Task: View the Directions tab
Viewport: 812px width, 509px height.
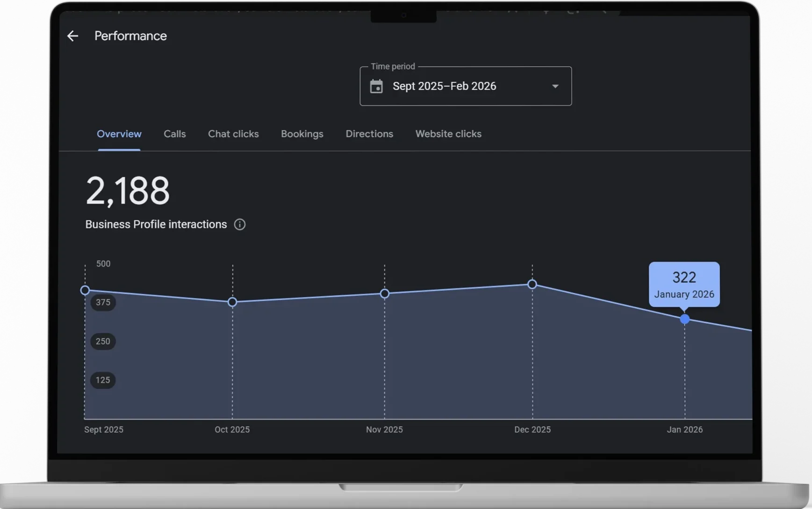Action: (x=369, y=134)
